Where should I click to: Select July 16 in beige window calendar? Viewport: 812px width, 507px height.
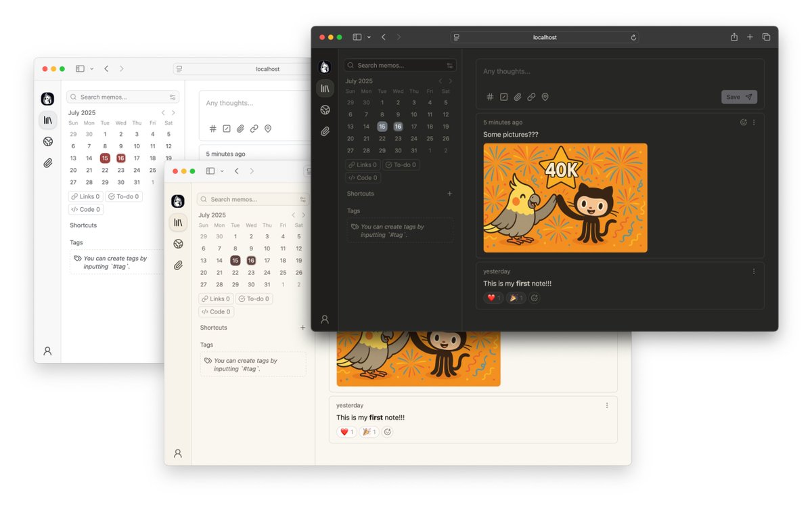pyautogui.click(x=251, y=261)
